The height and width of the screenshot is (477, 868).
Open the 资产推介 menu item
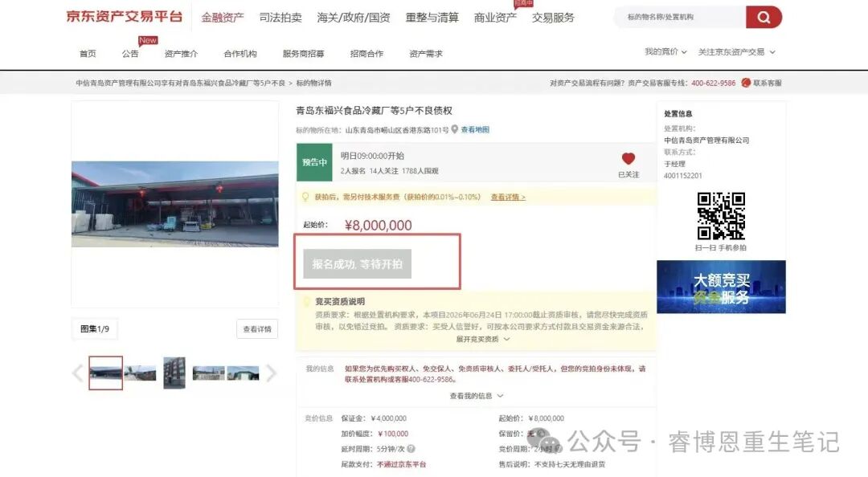tap(181, 54)
